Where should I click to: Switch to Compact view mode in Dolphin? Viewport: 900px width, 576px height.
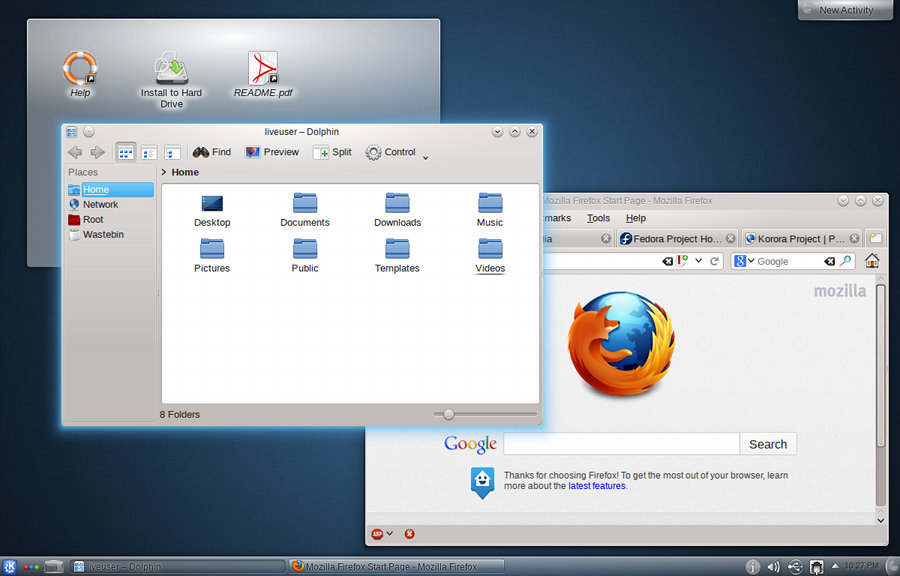click(149, 152)
